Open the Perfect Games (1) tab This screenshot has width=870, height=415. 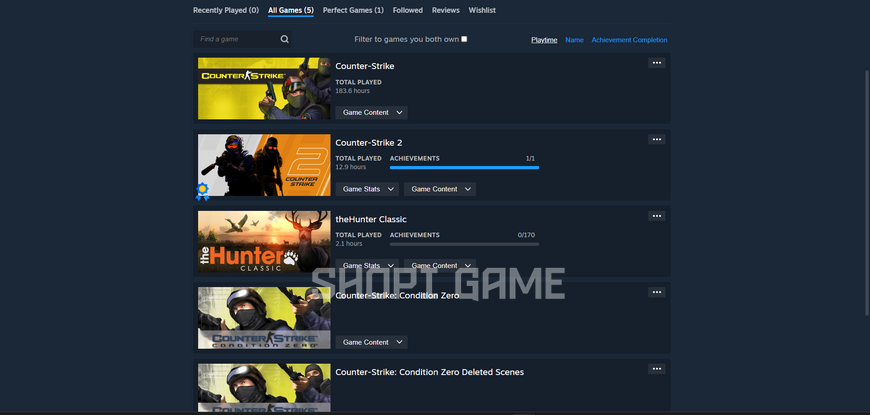click(353, 10)
